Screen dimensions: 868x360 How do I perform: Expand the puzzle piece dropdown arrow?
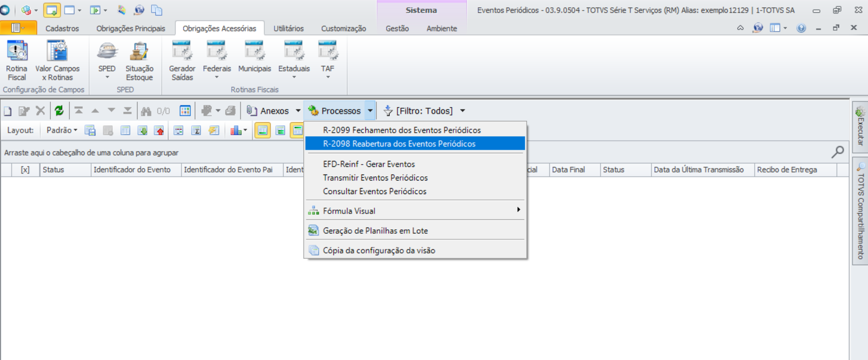(x=218, y=111)
